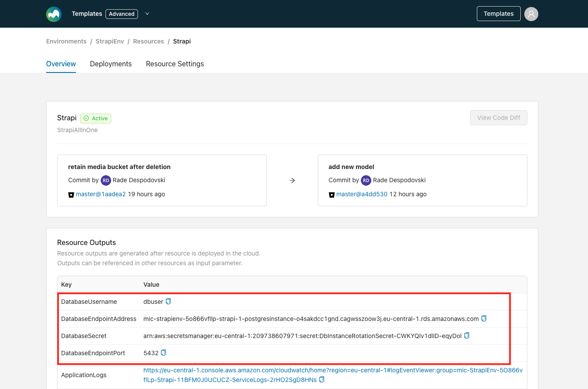Click the DatabaseSecret key cell

tap(84, 336)
